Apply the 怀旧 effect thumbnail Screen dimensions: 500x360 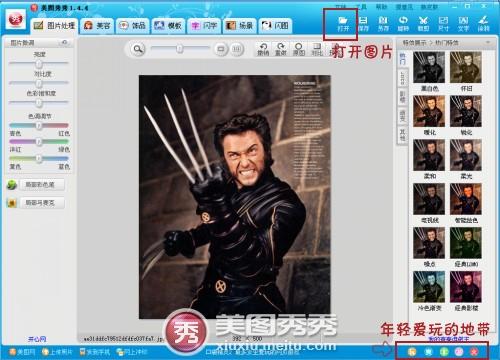click(x=466, y=68)
